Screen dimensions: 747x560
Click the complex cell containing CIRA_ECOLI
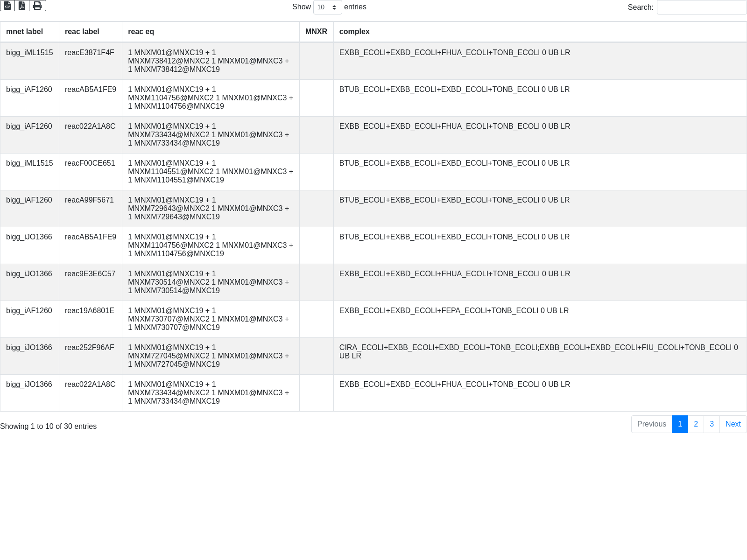click(x=538, y=351)
